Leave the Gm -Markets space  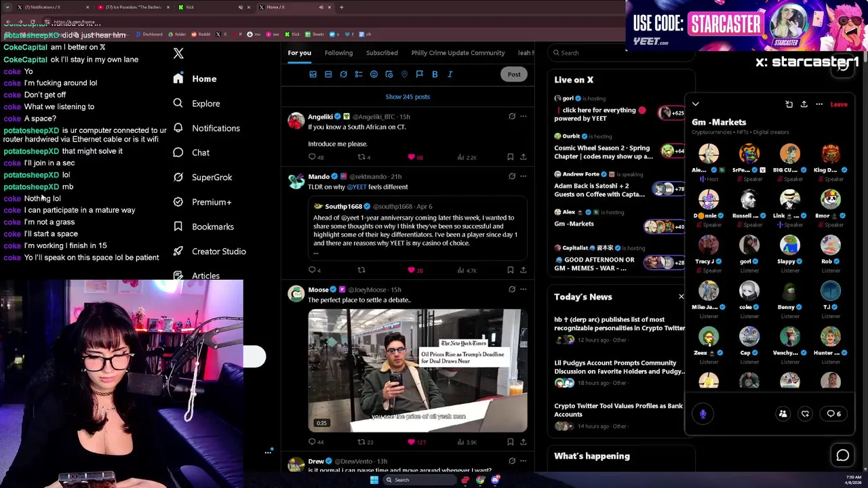coord(839,104)
